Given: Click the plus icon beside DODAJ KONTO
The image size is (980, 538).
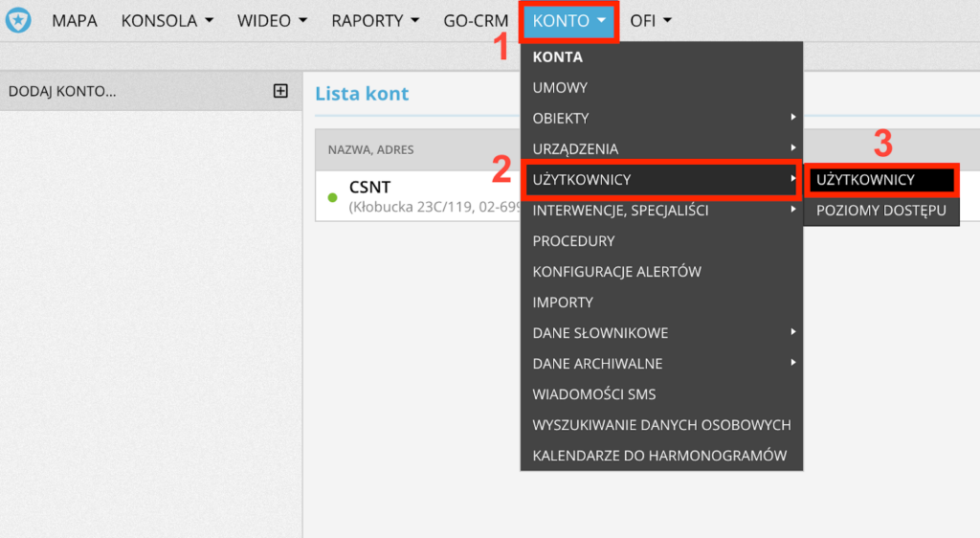Looking at the screenshot, I should click(x=280, y=91).
